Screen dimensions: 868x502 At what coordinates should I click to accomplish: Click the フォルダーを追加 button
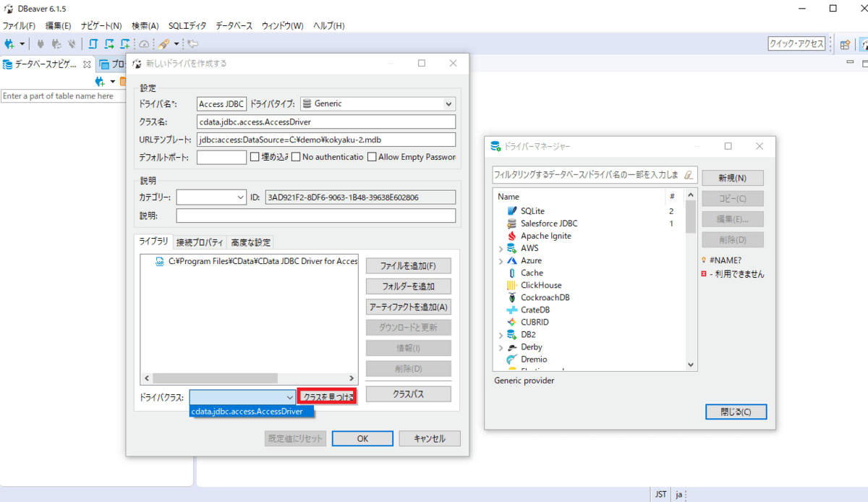click(409, 286)
